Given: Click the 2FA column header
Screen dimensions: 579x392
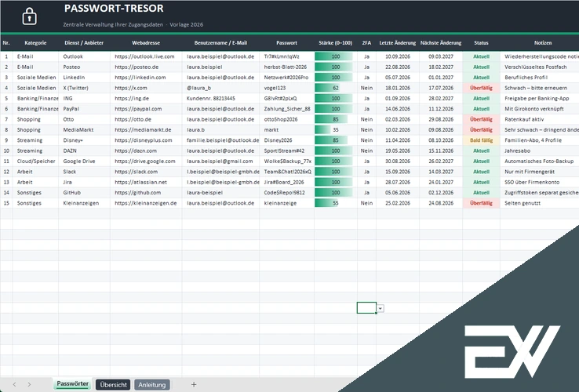Looking at the screenshot, I should click(366, 43).
